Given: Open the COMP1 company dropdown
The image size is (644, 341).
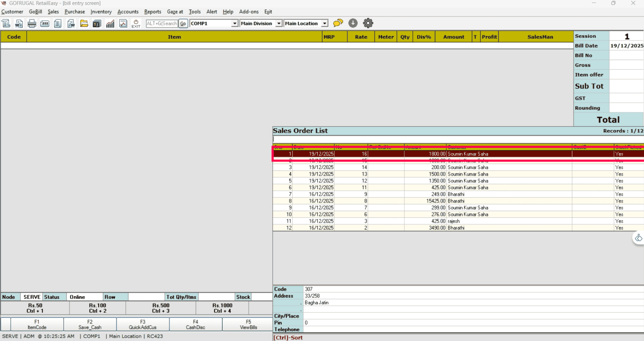Looking at the screenshot, I should tap(235, 23).
